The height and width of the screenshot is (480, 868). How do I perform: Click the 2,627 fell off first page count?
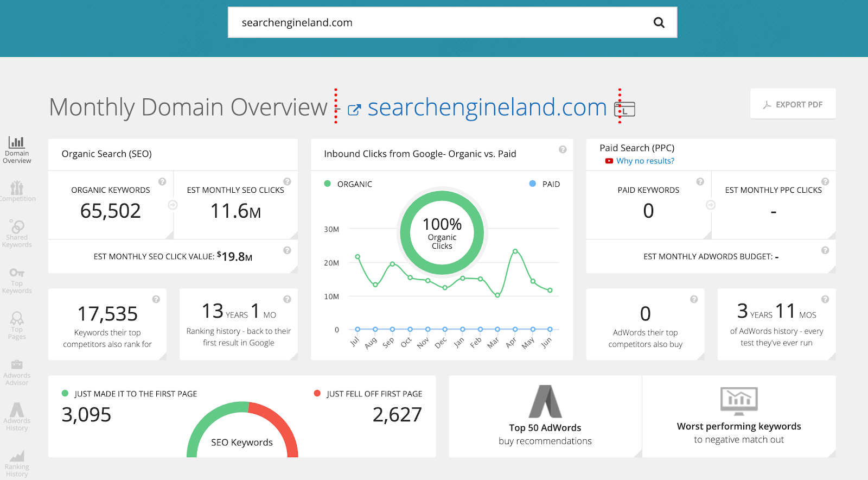pyautogui.click(x=397, y=415)
